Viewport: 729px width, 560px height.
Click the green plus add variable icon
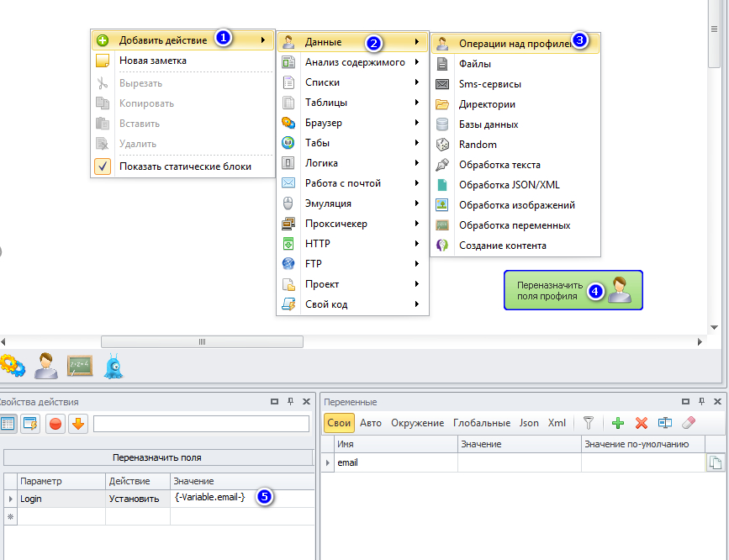tap(618, 423)
